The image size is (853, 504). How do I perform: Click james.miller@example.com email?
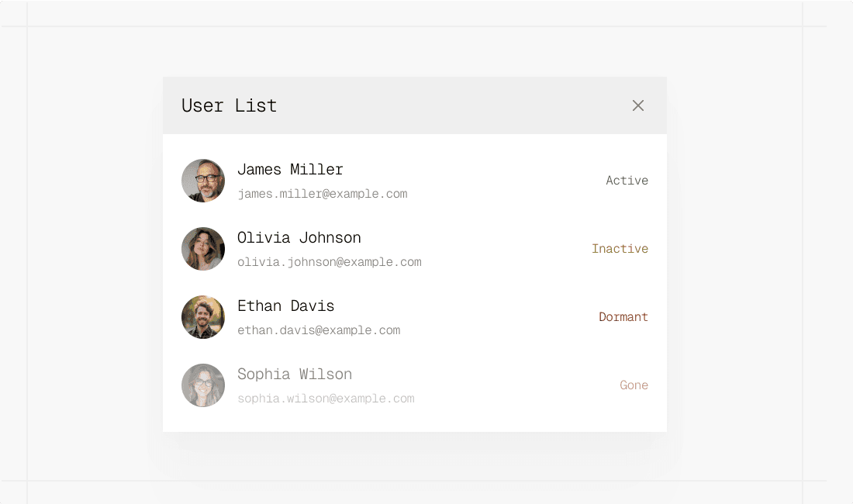coord(322,194)
